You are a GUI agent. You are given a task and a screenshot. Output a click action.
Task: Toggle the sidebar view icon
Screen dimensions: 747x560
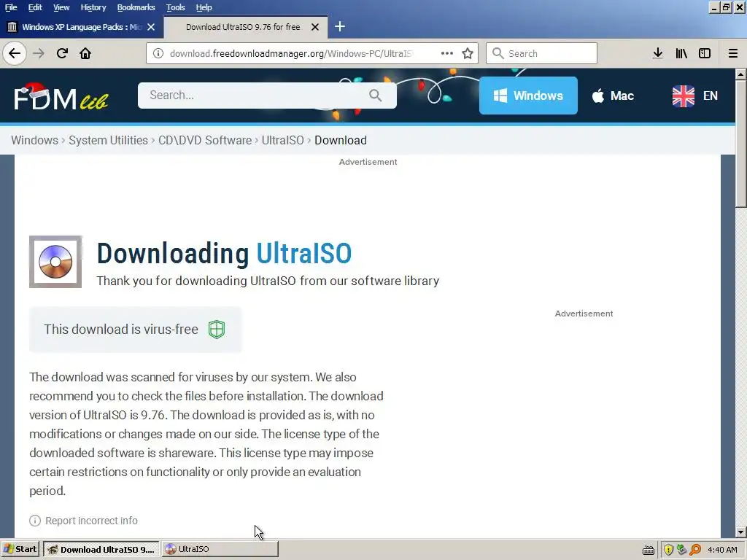coord(705,53)
